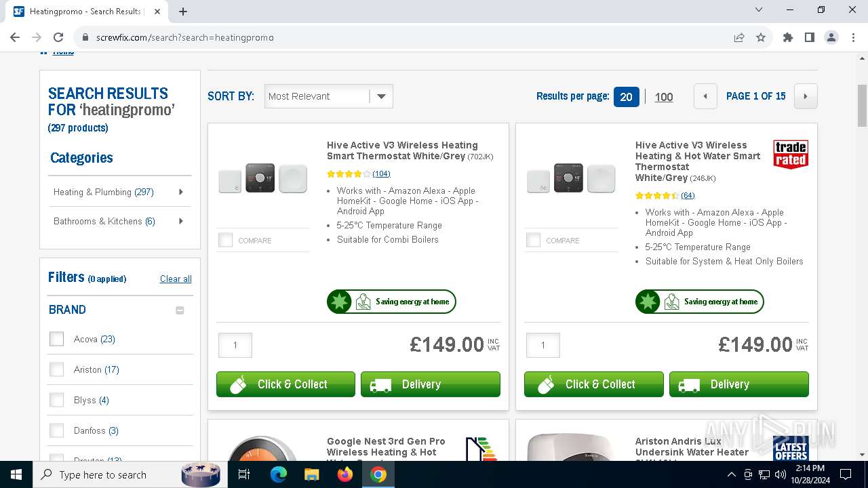Show 20 results per page
Image resolution: width=868 pixels, height=488 pixels.
pos(626,97)
